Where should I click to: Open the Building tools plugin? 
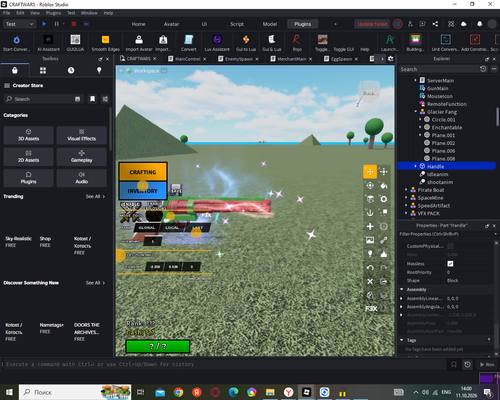[x=415, y=43]
